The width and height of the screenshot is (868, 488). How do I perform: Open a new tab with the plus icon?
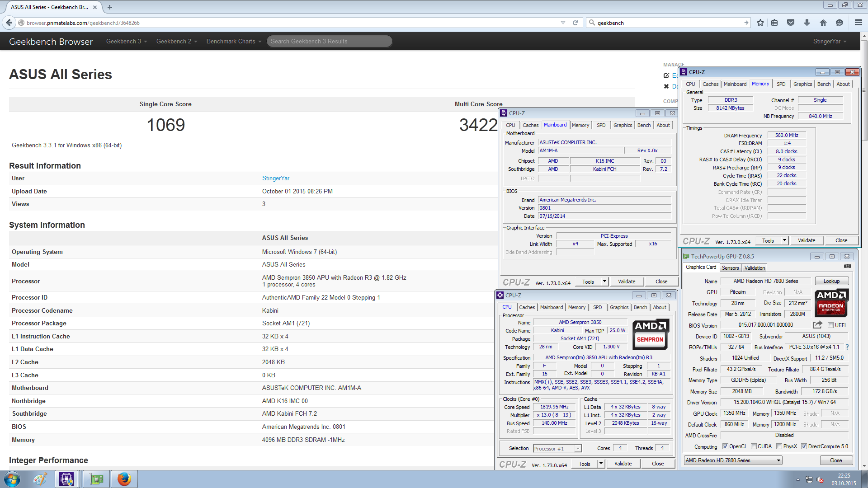[110, 7]
